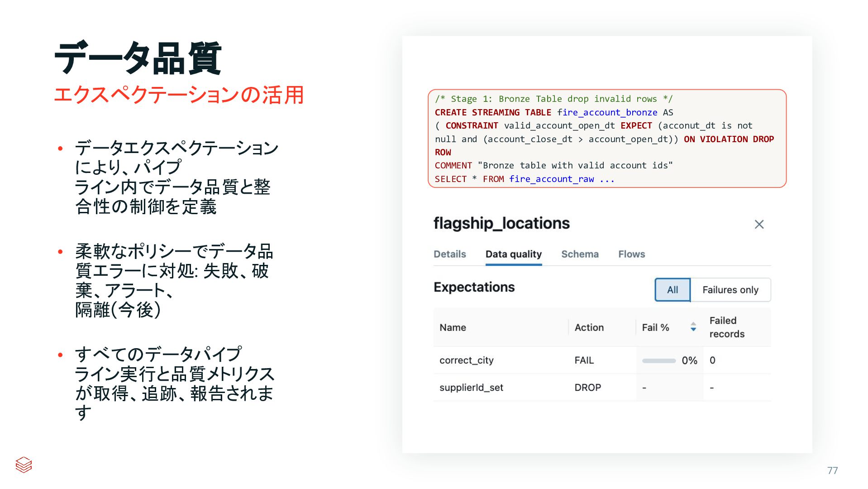Click valid_account_open_dt constraint name
This screenshot has height=489, width=868.
click(559, 125)
